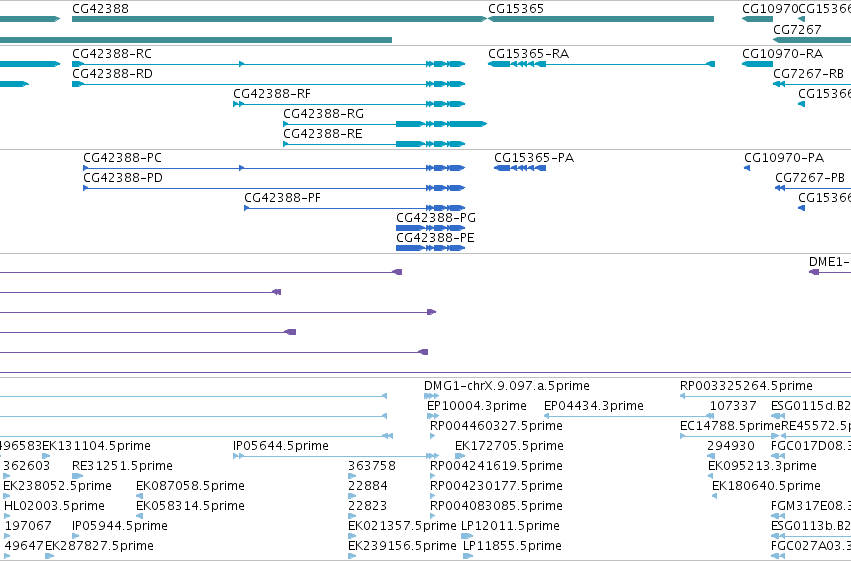Click the LP11855.5prime feature label

[x=512, y=546]
